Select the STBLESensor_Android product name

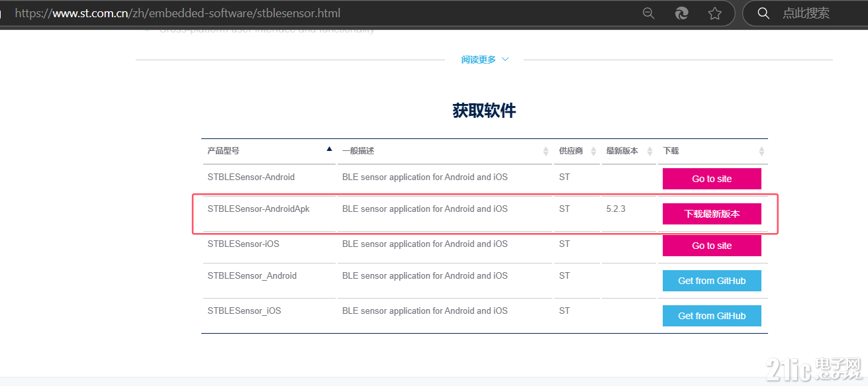(252, 275)
